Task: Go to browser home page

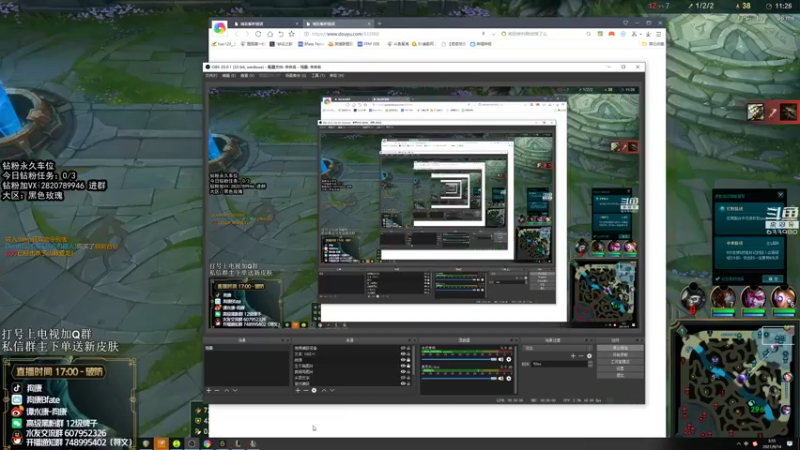Action: (x=270, y=34)
